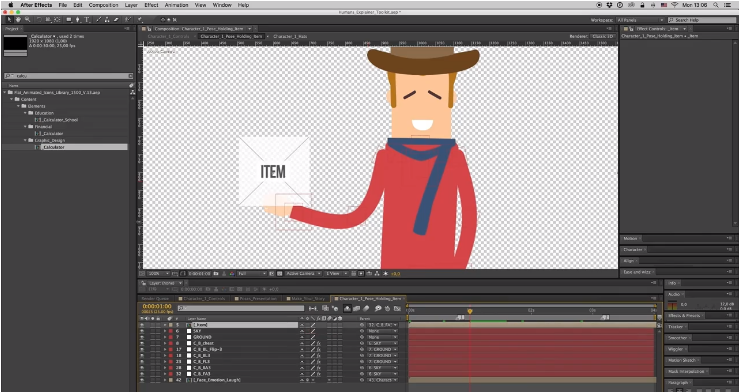Select the Hand tool

pos(18,20)
